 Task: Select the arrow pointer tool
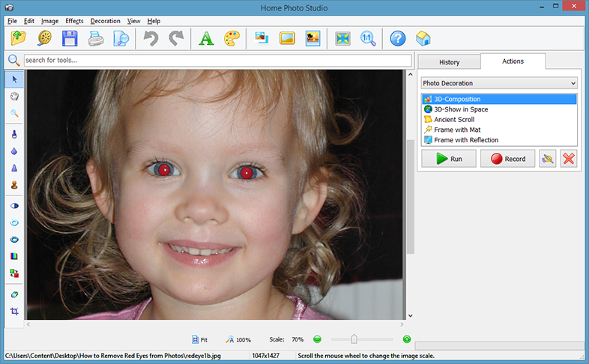[x=14, y=79]
